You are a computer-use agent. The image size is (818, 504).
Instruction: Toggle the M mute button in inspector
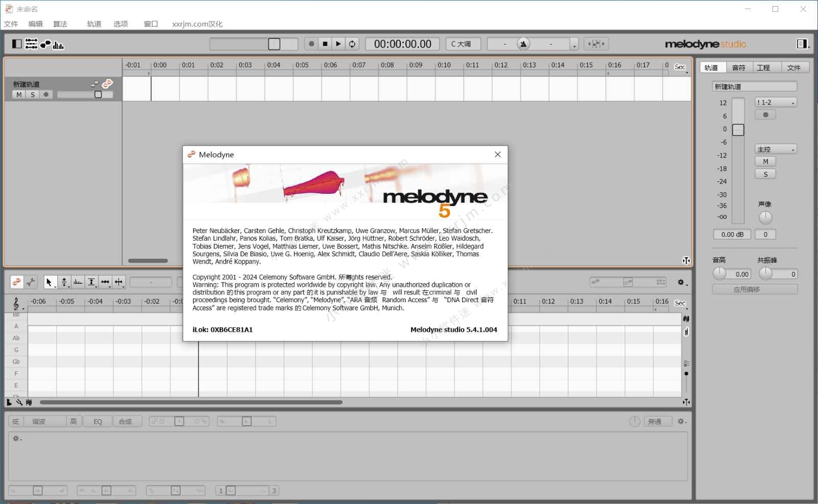point(765,162)
